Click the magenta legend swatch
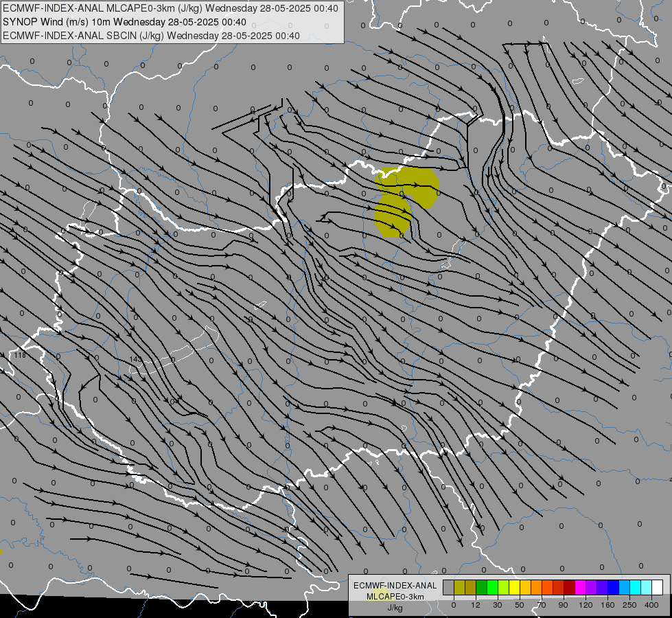Screen dimensions: 672x618 pos(580,587)
